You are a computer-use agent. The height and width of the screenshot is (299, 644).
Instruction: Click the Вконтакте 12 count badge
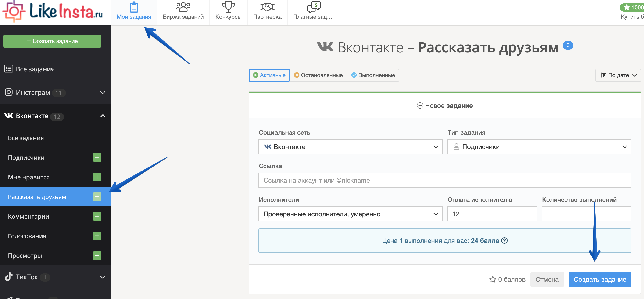pyautogui.click(x=57, y=117)
